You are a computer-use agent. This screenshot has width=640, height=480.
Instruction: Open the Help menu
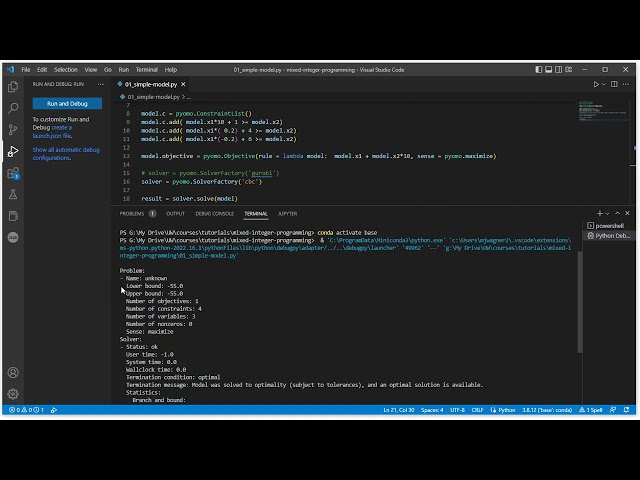click(x=171, y=70)
